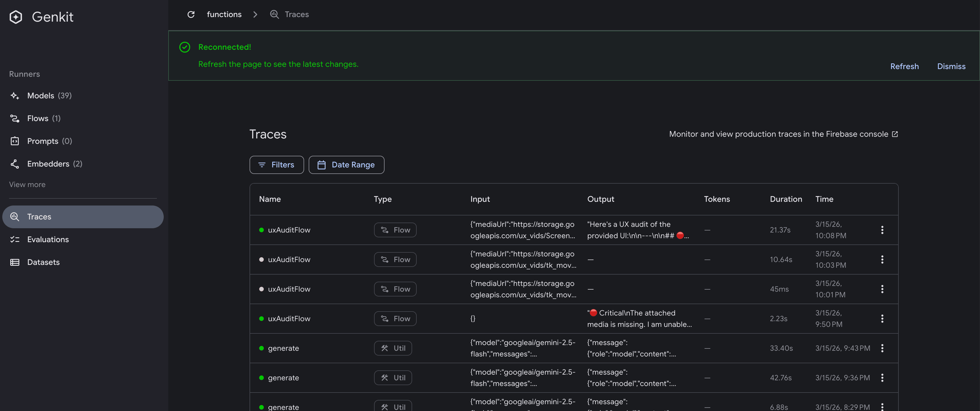The width and height of the screenshot is (980, 411).
Task: Click the Genkit logo
Action: click(x=41, y=17)
